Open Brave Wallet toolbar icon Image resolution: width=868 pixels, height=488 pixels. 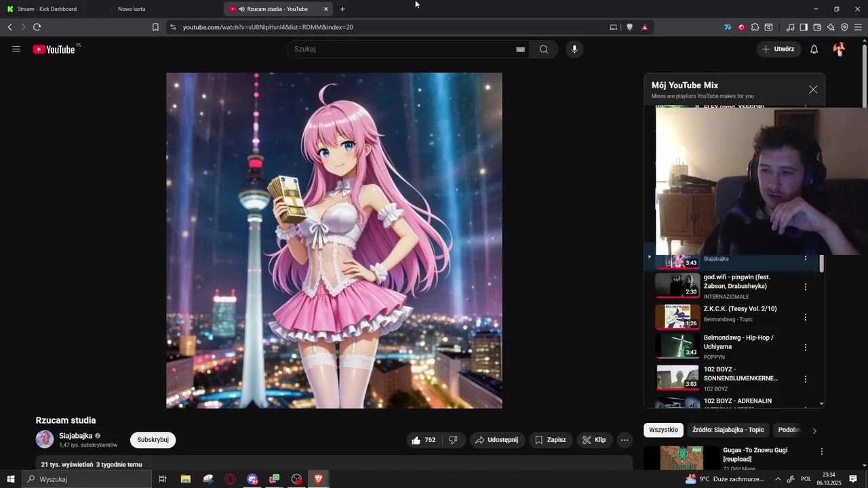(x=817, y=27)
